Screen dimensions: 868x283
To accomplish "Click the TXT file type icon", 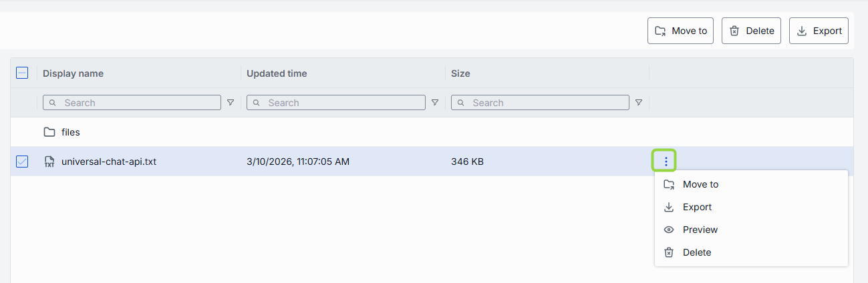I will 49,162.
